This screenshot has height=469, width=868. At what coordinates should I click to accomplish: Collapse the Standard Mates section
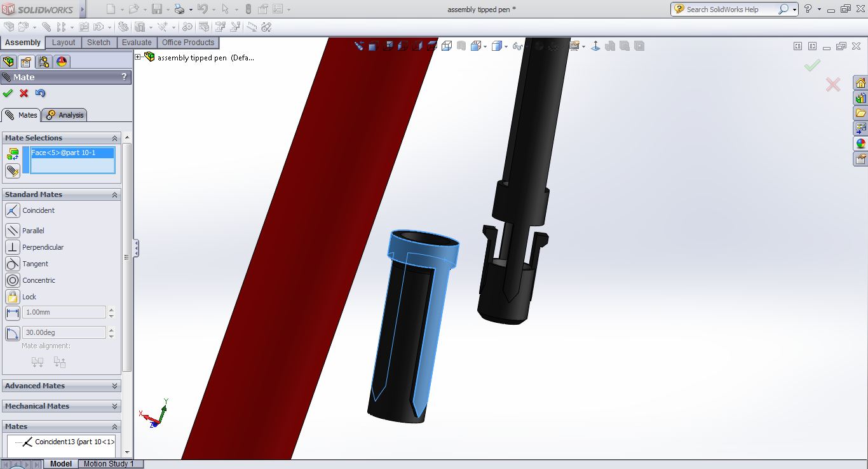(115, 194)
